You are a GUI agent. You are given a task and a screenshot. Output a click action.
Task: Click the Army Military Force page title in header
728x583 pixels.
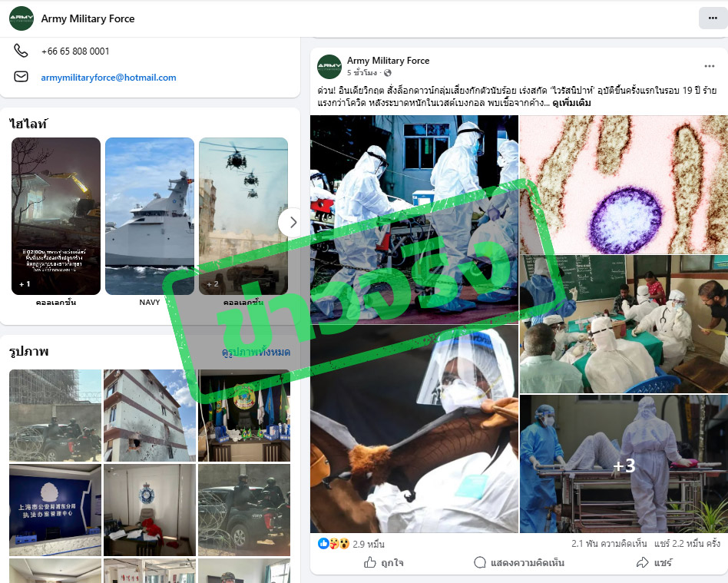point(88,18)
